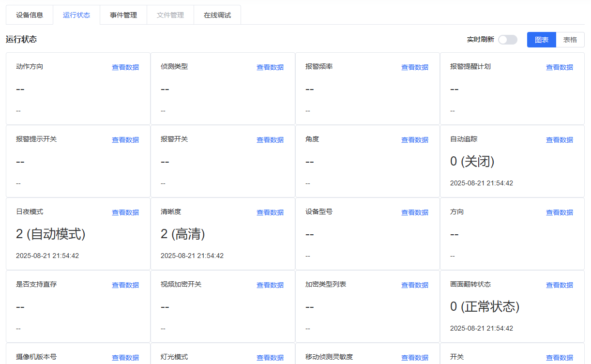Click the 自动追踪 timestamp 2025-08-21 21:54:42

482,183
